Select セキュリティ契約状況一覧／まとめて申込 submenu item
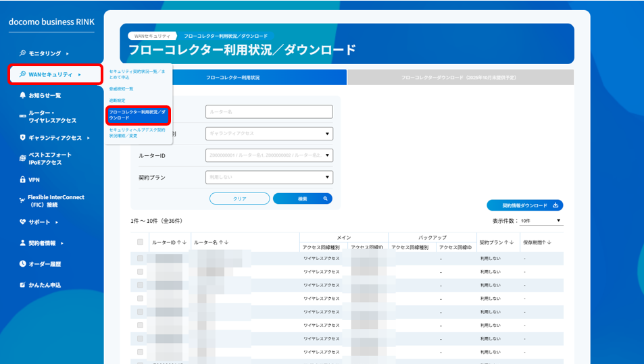 137,74
